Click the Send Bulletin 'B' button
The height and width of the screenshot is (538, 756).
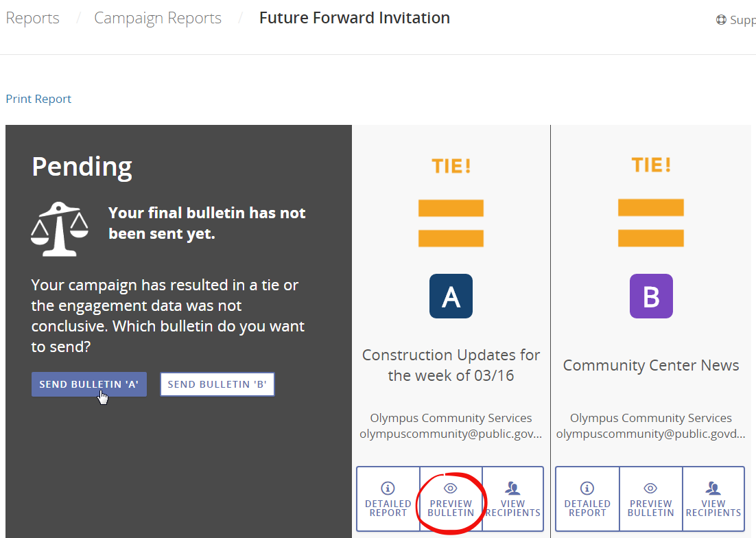tap(217, 384)
